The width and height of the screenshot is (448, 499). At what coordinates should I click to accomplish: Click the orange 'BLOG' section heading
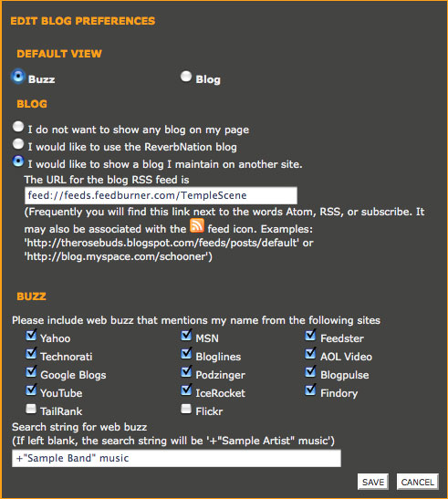[32, 104]
